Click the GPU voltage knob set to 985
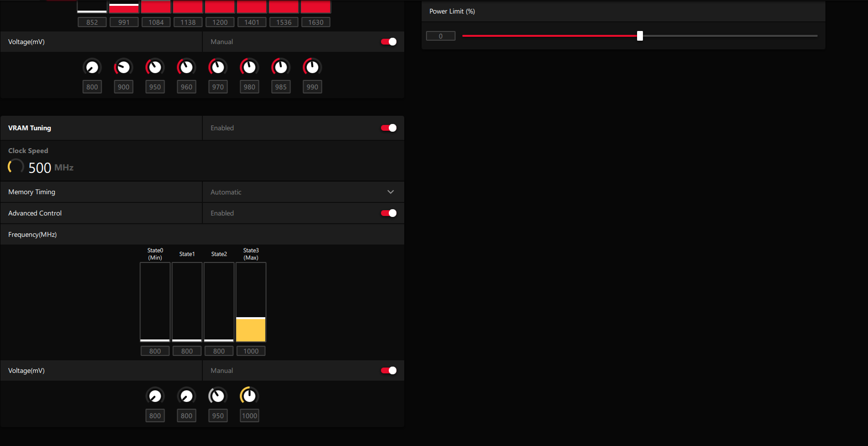This screenshot has width=868, height=446. click(281, 67)
